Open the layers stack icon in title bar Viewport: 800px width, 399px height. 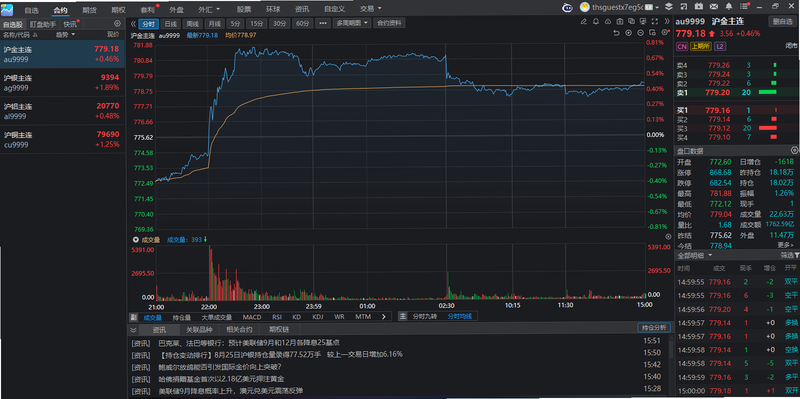(669, 7)
